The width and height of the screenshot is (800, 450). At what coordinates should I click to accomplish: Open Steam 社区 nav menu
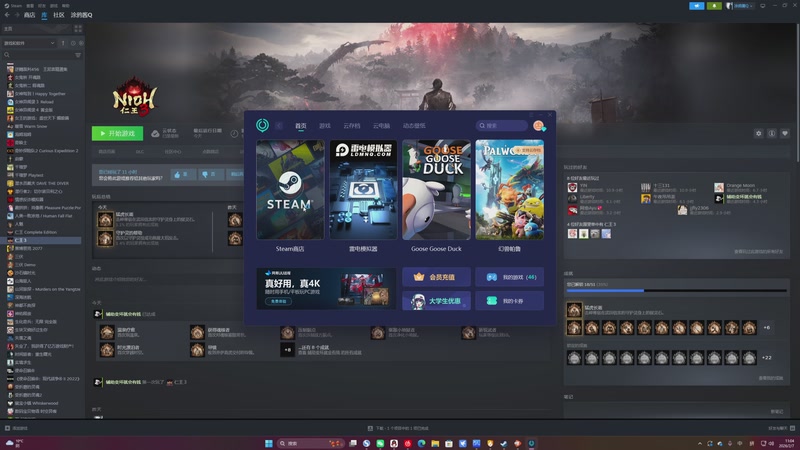(59, 15)
